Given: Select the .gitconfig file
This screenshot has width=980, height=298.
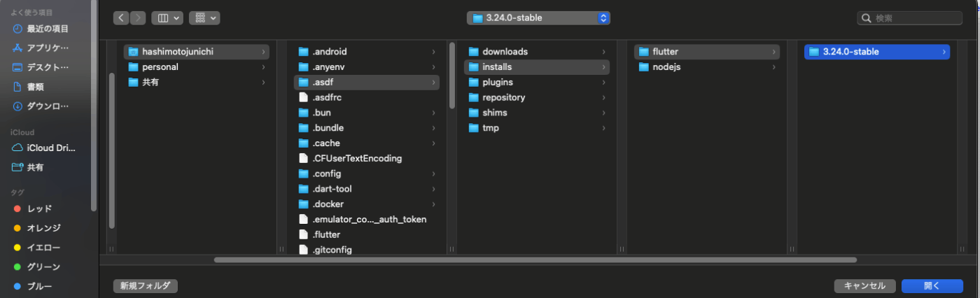Looking at the screenshot, I should [366, 250].
